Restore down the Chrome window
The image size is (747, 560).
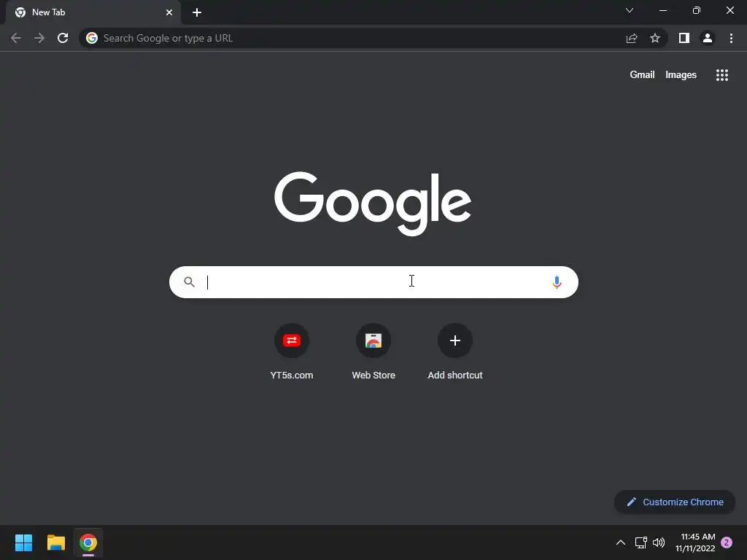[697, 10]
